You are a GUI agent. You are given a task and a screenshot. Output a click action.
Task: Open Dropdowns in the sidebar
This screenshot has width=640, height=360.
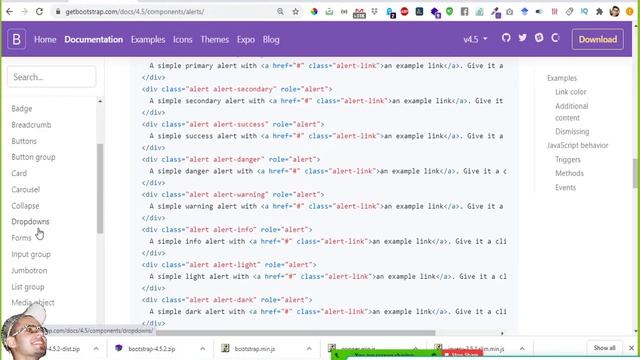(30, 222)
